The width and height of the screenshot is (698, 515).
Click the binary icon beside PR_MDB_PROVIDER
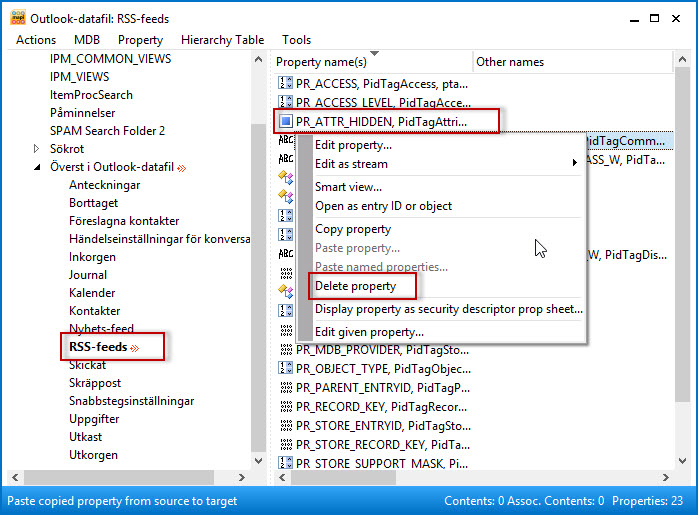(x=286, y=350)
